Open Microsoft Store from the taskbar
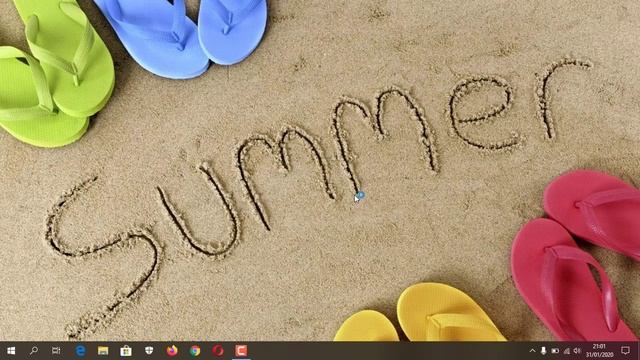 (x=126, y=351)
